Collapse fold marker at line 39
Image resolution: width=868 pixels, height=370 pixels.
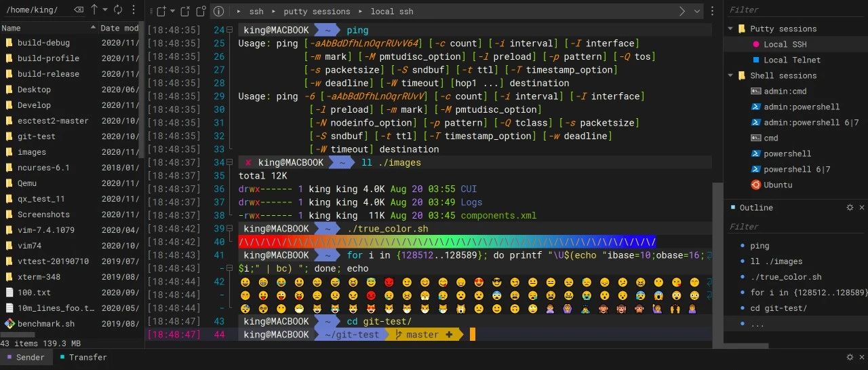click(x=231, y=229)
